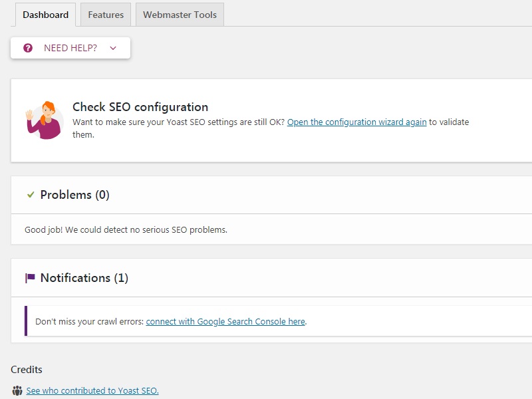Open the Webmaster Tools tab
Screen dimensions: 532x399
(x=179, y=14)
